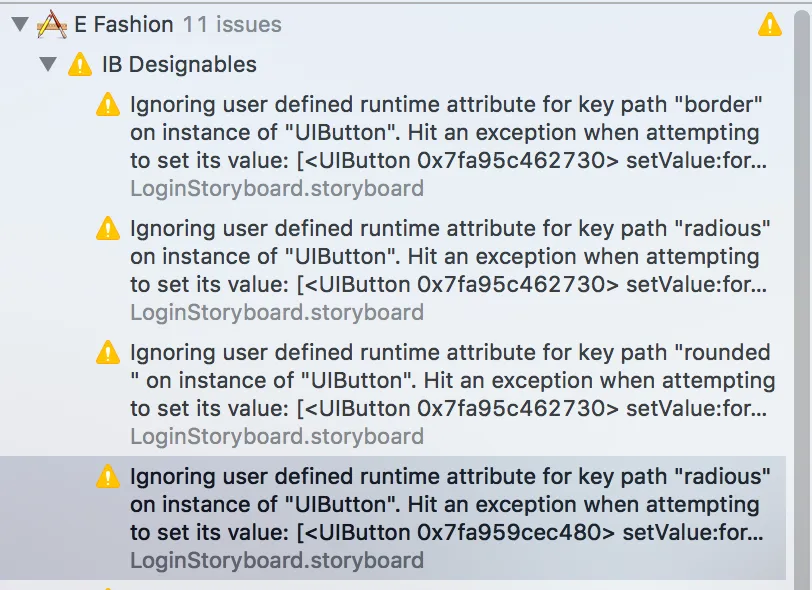Select the key path "rounded" issue message
Image resolution: width=812 pixels, height=590 pixels.
tap(448, 380)
